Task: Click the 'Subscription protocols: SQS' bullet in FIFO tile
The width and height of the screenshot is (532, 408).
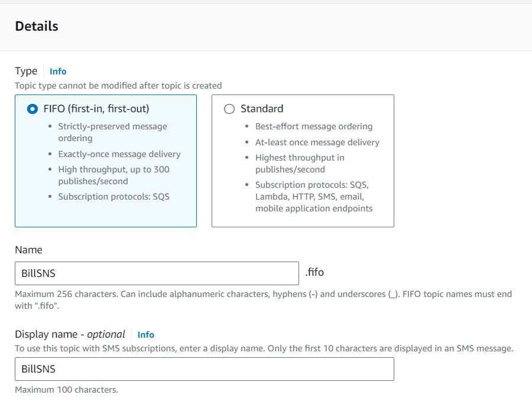Action: [113, 197]
